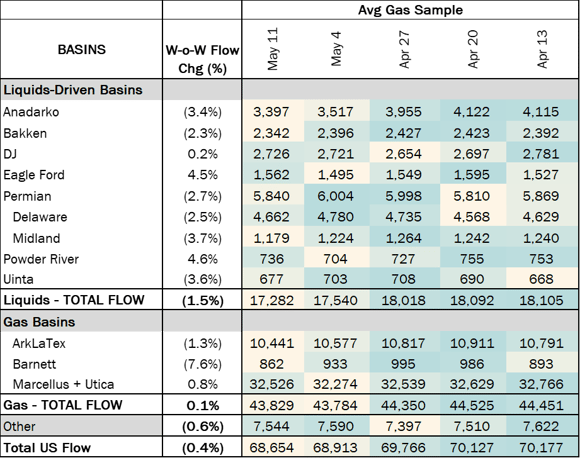Select the Apr 27 column header
Viewport: 580px width, 458px height.
click(x=404, y=49)
